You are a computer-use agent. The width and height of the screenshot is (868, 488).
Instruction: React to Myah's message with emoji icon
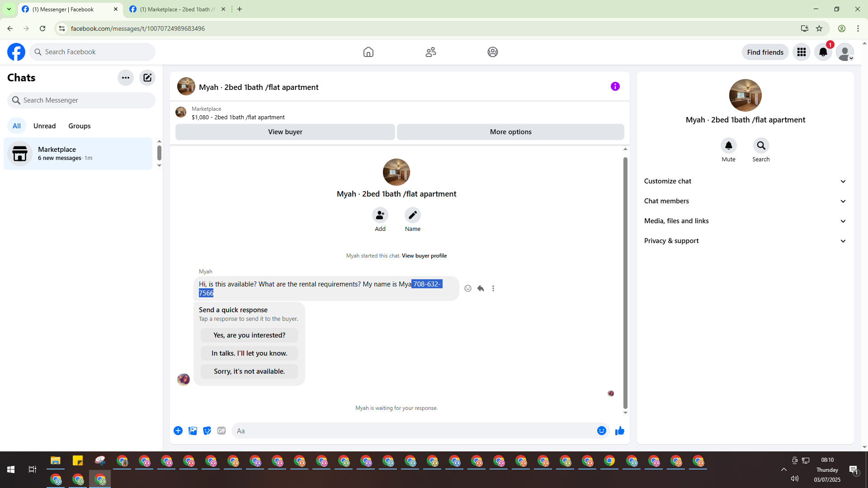(468, 288)
